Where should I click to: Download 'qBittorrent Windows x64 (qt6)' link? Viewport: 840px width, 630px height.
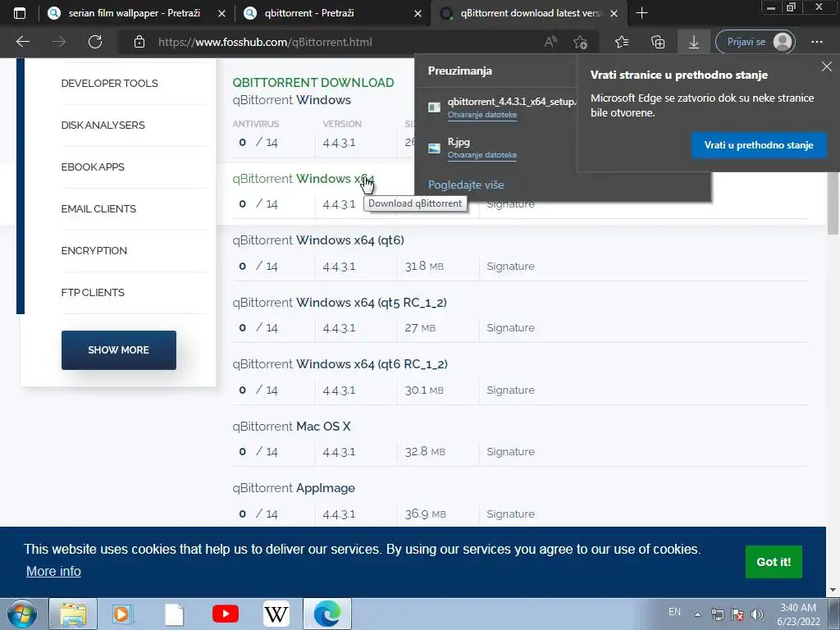pyautogui.click(x=318, y=240)
